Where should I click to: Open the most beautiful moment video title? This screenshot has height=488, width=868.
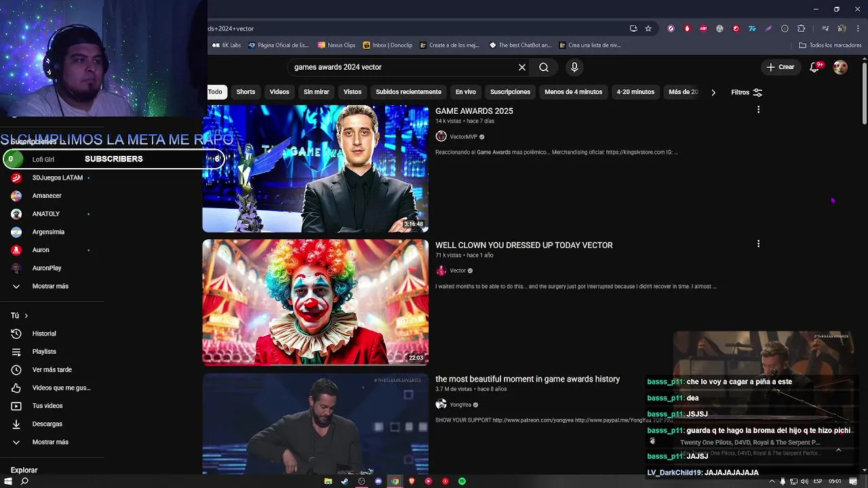[x=528, y=380]
